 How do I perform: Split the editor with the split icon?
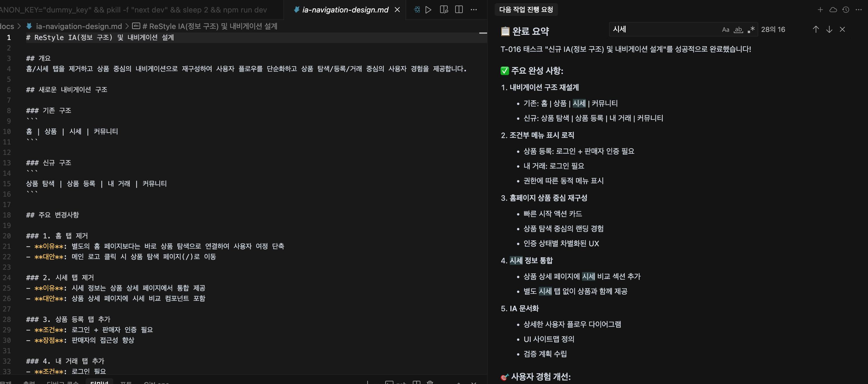pyautogui.click(x=459, y=10)
